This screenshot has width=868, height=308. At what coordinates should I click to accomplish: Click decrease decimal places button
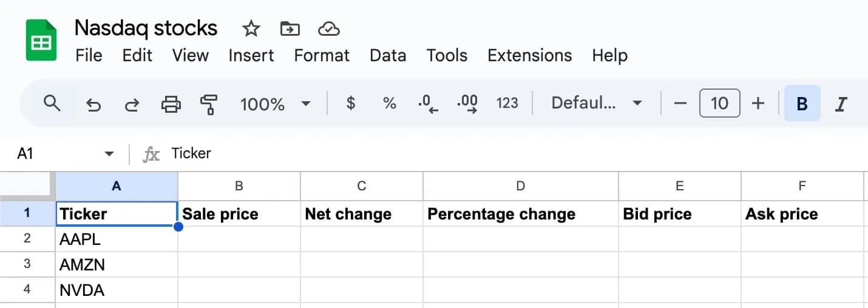[x=428, y=104]
